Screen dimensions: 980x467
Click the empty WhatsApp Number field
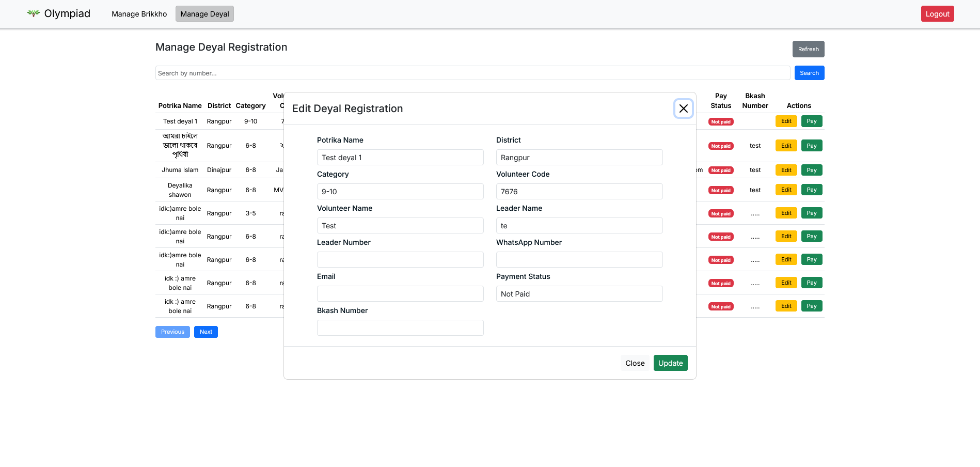pos(579,260)
